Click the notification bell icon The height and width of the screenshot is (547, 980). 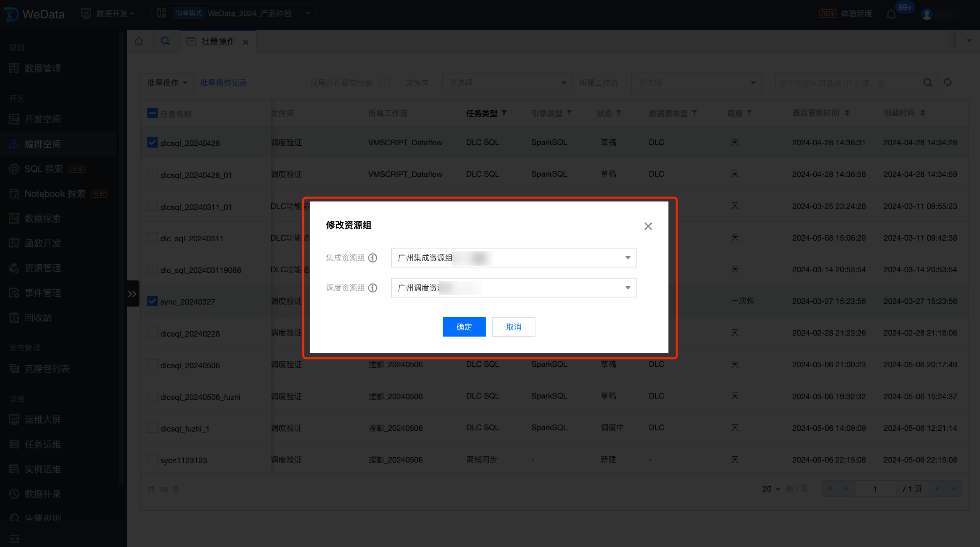tap(891, 14)
